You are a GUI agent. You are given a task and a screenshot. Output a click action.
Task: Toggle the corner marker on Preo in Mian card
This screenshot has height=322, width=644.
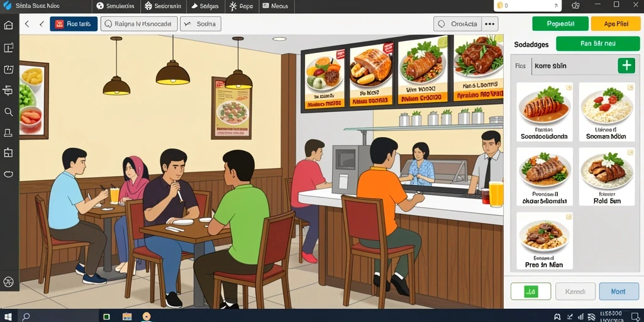[569, 216]
